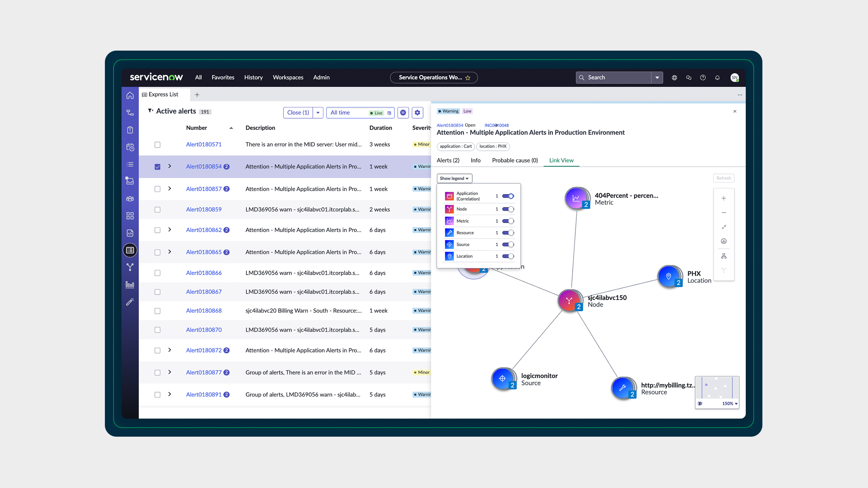Open the Home icon in the sidebar
The width and height of the screenshot is (868, 488).
pos(130,95)
